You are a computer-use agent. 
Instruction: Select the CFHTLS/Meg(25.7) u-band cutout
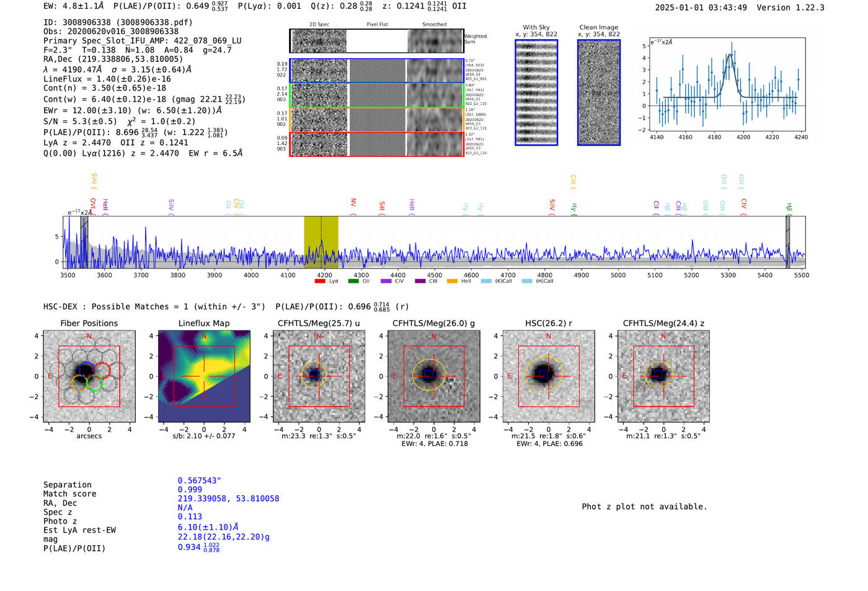(x=319, y=376)
